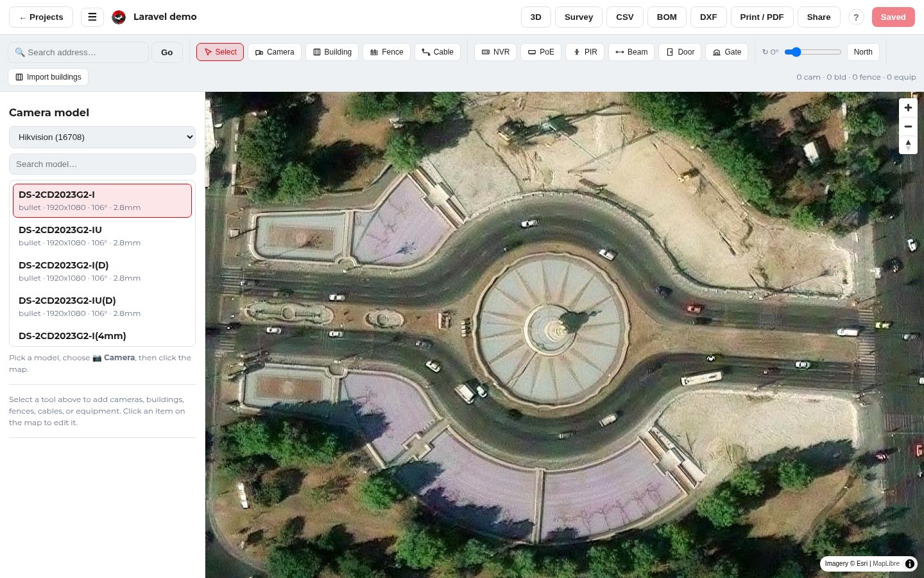Open map attribution info icon

(910, 564)
